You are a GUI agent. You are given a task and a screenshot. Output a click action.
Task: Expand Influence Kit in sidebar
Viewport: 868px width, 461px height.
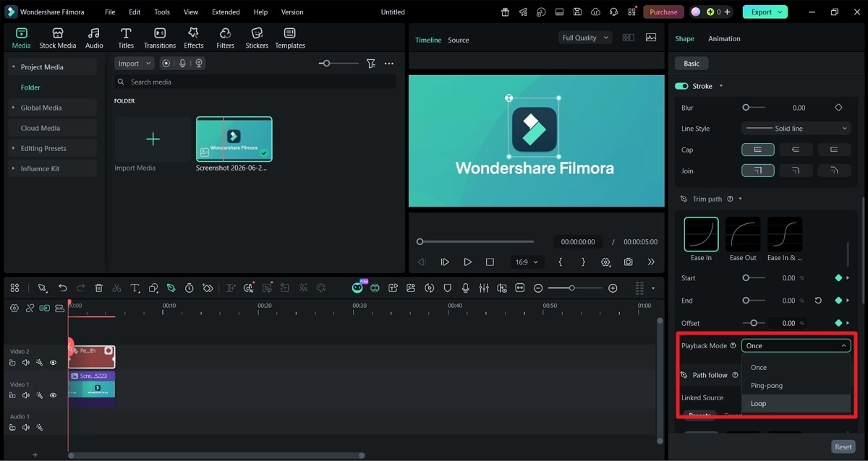coord(52,168)
